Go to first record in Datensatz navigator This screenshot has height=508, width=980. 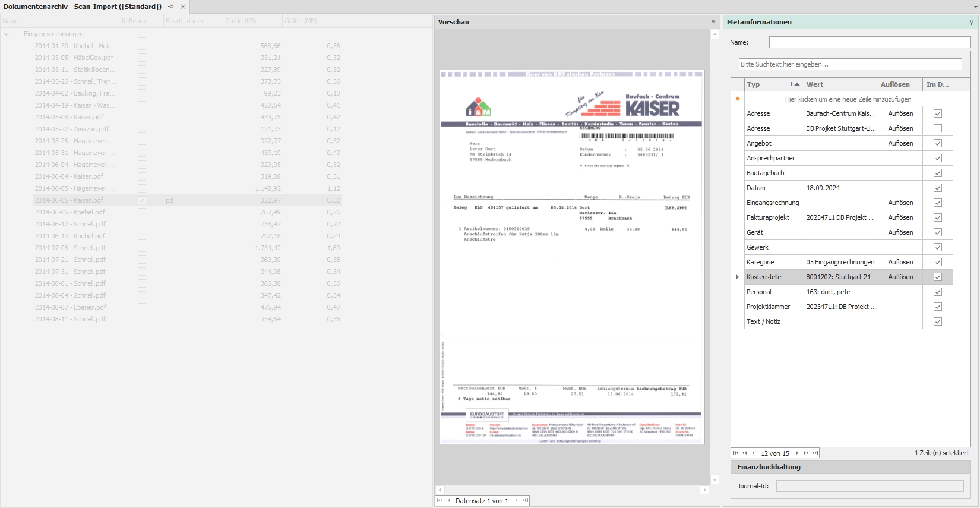click(x=440, y=501)
